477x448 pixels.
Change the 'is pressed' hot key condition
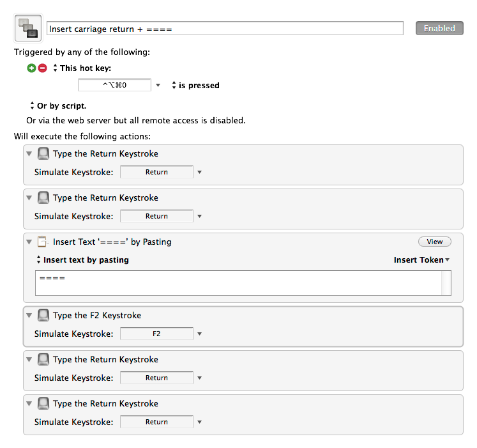[195, 85]
